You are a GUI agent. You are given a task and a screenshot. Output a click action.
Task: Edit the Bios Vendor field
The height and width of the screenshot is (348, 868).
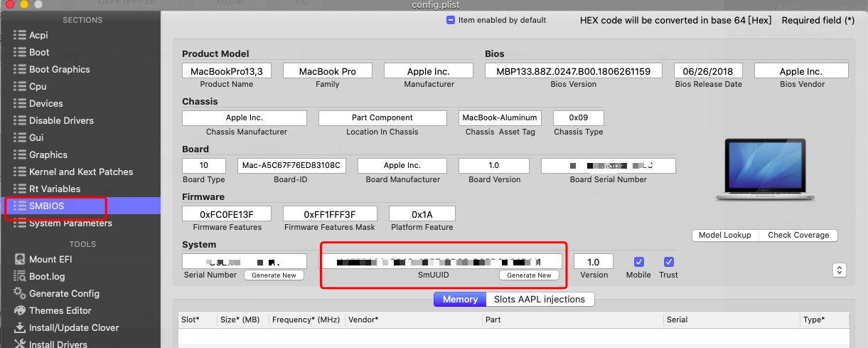click(801, 71)
